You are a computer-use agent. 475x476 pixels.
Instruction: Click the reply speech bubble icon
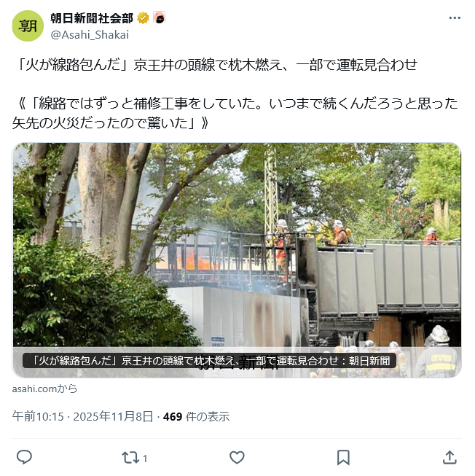[x=24, y=457]
